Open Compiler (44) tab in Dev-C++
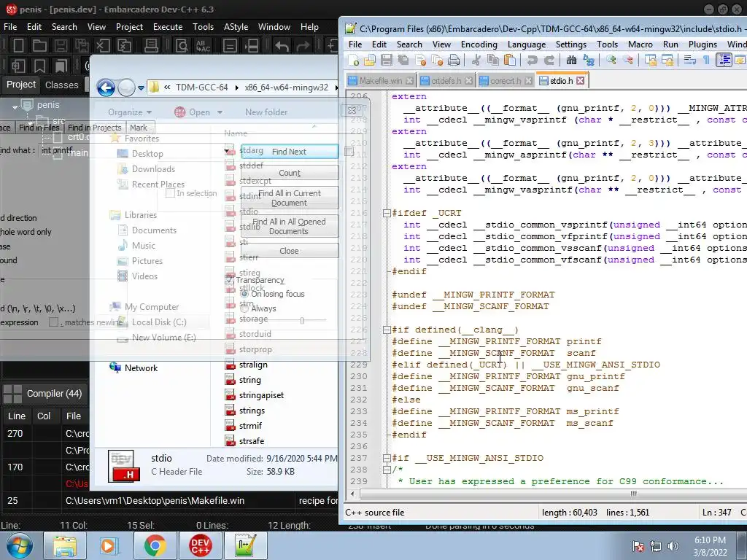 [44, 394]
